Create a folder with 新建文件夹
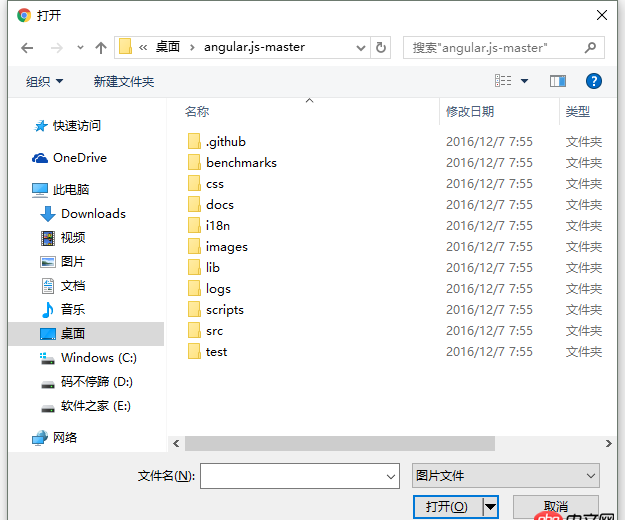 pos(124,82)
